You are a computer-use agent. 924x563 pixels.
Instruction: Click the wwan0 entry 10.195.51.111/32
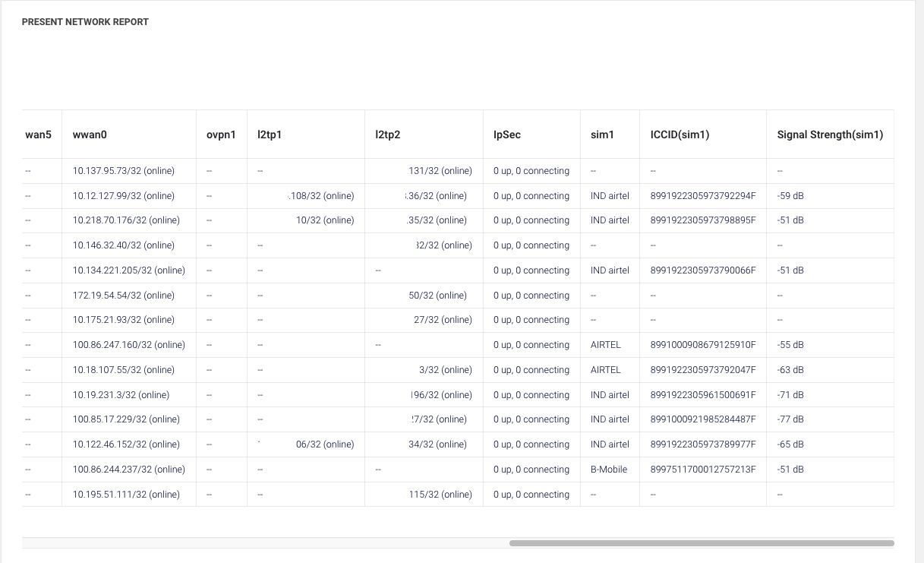[x=126, y=495]
